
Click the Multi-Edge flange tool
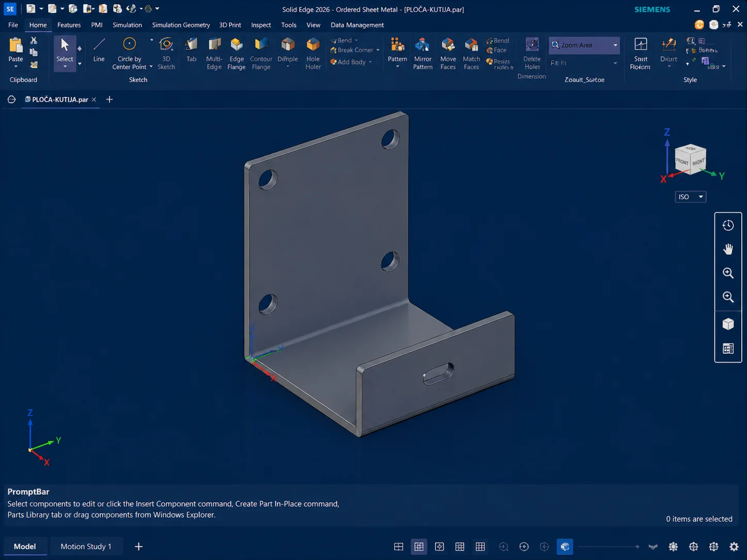pos(214,54)
